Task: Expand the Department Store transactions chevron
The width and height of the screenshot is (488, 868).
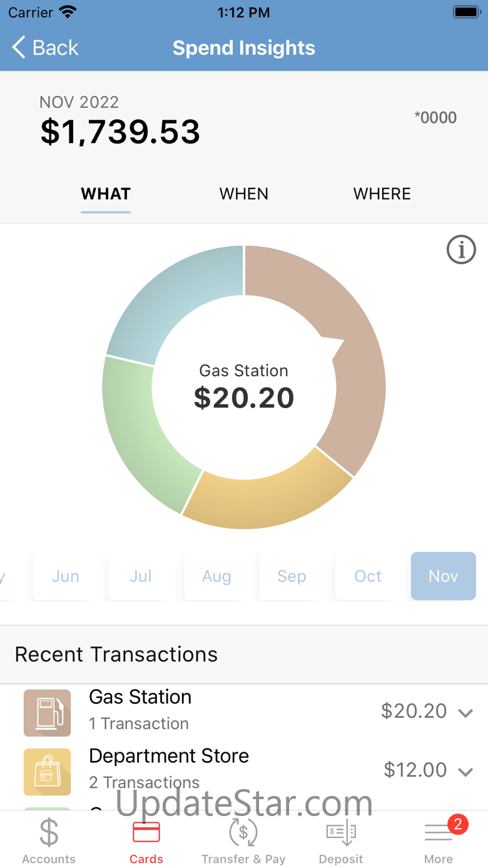Action: [x=465, y=772]
